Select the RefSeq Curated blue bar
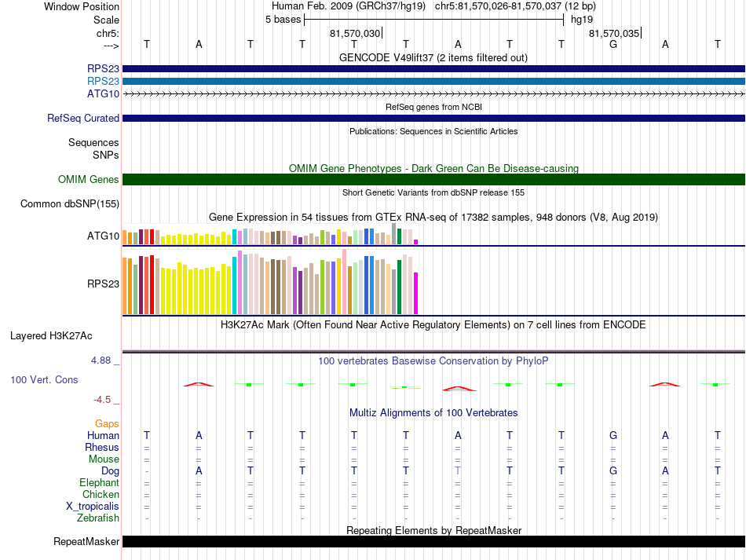 coord(433,118)
